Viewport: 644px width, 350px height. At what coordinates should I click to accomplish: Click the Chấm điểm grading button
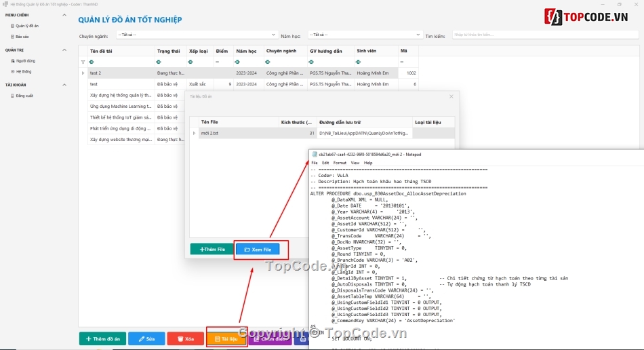(x=270, y=339)
